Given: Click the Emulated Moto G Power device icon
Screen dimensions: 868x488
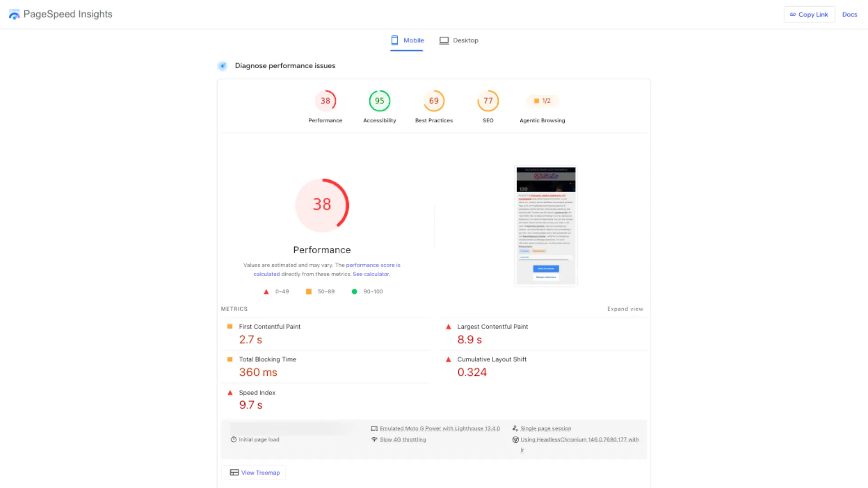Looking at the screenshot, I should pos(374,429).
